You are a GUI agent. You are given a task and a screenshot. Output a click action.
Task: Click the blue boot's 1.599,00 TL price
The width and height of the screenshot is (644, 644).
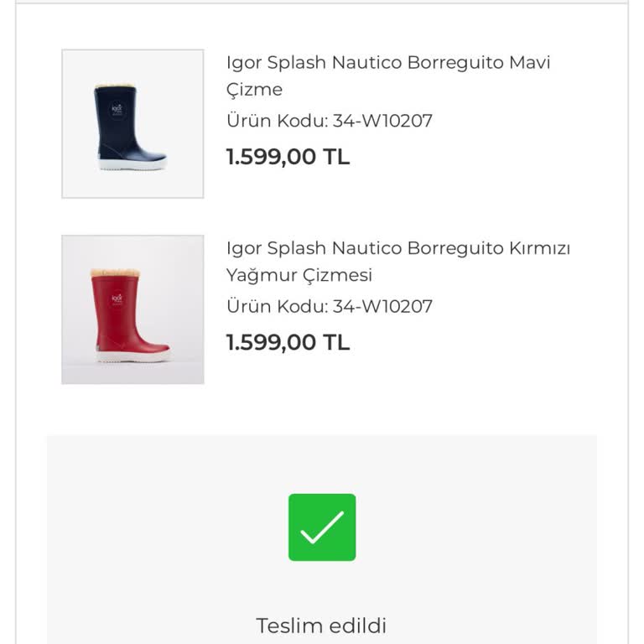tap(288, 157)
